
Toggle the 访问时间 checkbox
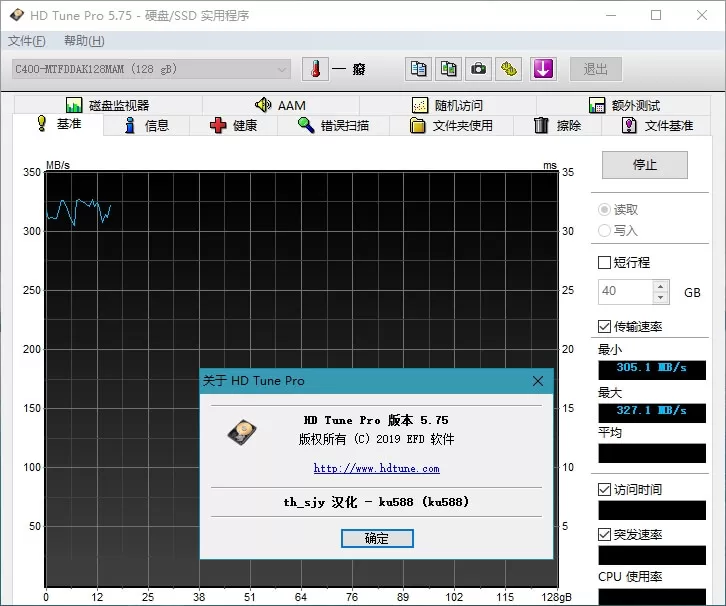click(604, 489)
